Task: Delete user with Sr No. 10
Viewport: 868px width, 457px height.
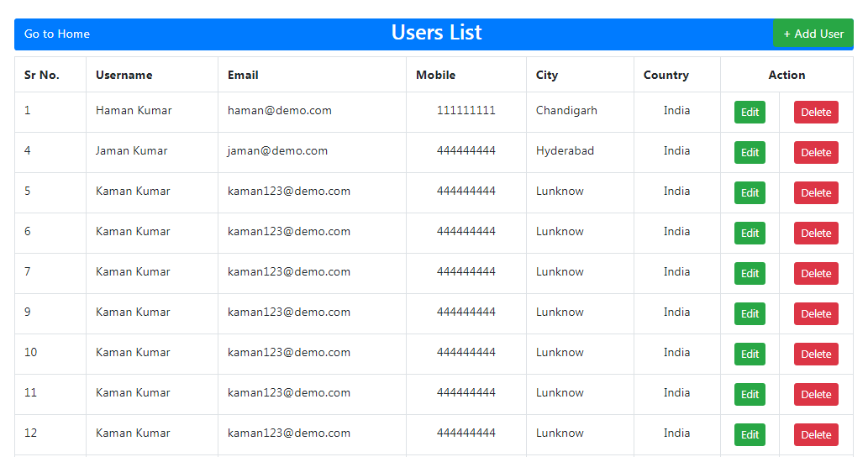Action: tap(816, 355)
